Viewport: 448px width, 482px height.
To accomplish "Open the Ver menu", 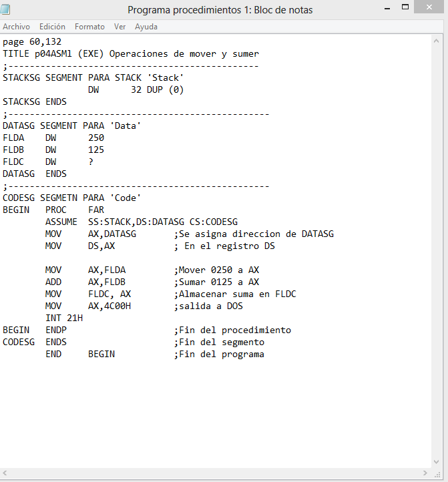I will tap(120, 27).
